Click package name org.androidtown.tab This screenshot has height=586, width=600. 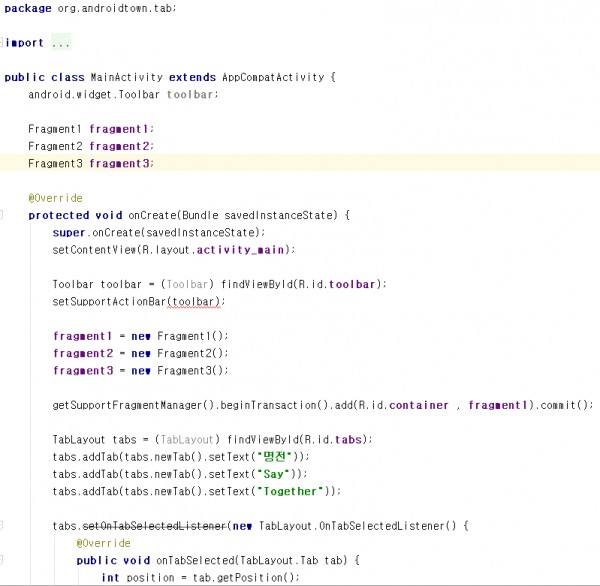point(116,8)
